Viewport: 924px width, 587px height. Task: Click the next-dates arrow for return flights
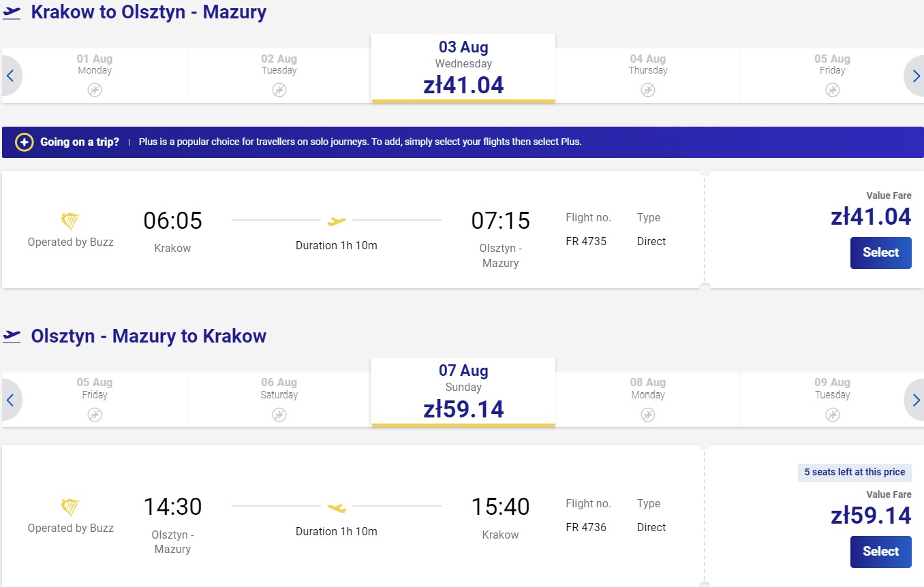coord(914,400)
